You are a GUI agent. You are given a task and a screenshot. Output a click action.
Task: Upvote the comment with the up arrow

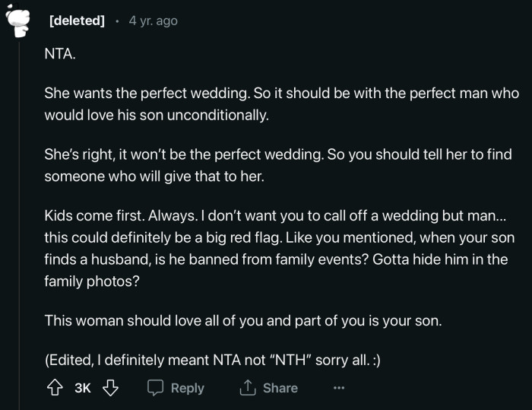pyautogui.click(x=55, y=388)
